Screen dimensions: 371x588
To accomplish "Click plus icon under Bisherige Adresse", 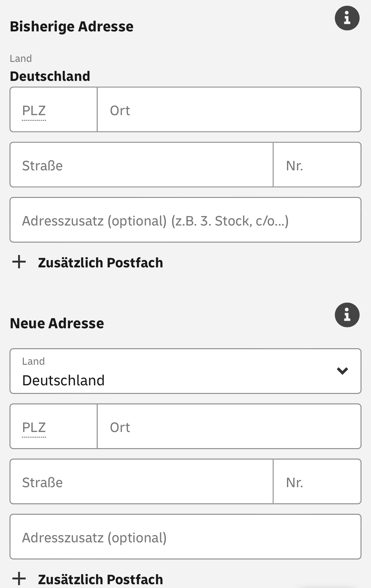I will pos(19,262).
